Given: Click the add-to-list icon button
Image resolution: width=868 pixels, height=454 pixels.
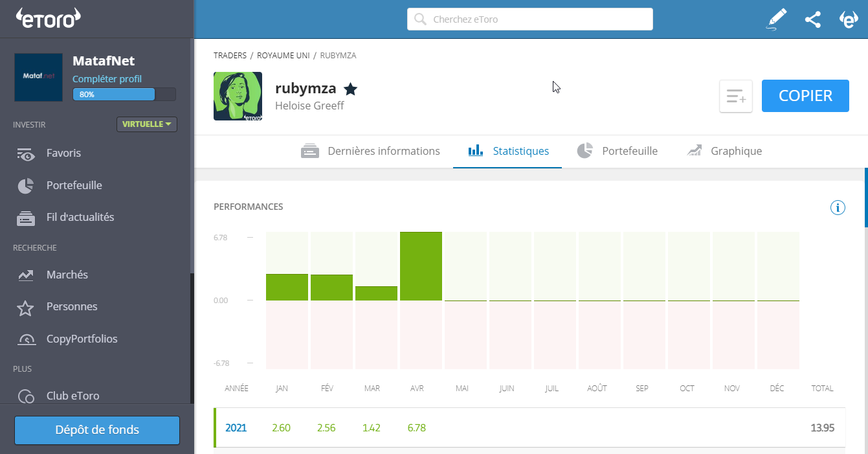Looking at the screenshot, I should pos(736,96).
